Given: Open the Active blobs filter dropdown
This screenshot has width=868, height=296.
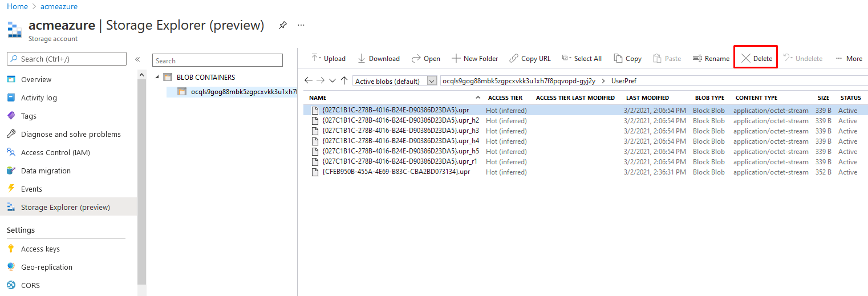Looking at the screenshot, I should click(x=432, y=81).
